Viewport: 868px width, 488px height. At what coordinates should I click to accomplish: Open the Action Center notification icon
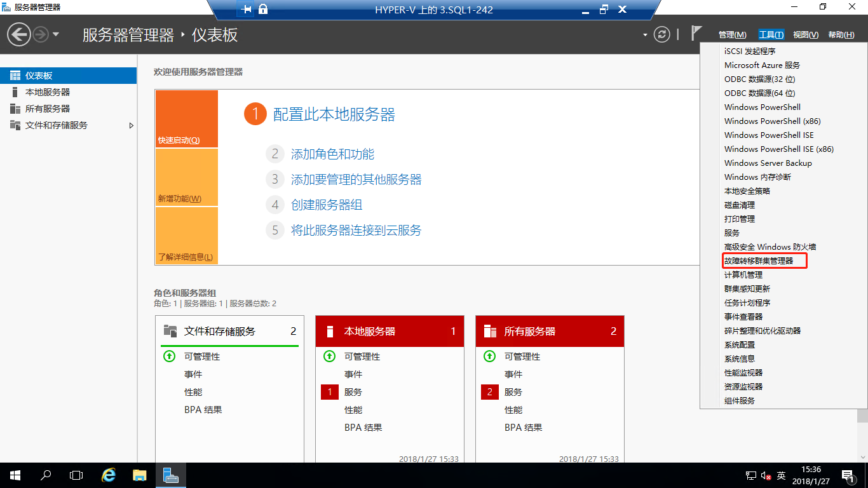848,475
